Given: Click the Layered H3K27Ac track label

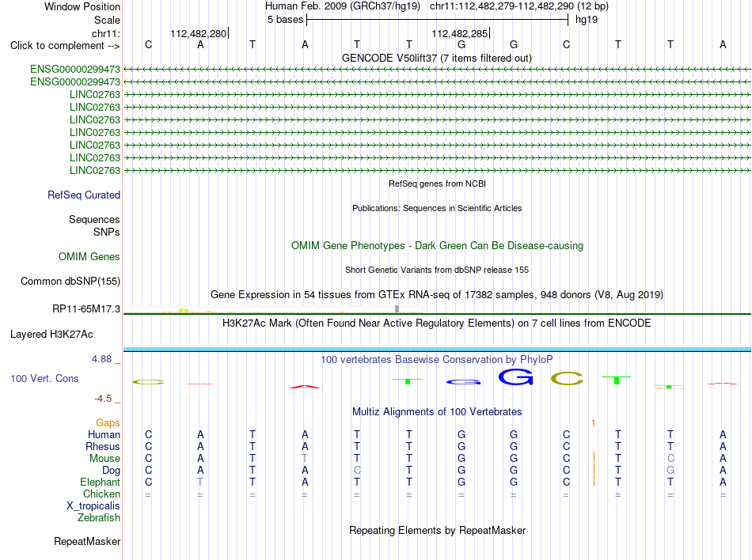Looking at the screenshot, I should (x=51, y=335).
